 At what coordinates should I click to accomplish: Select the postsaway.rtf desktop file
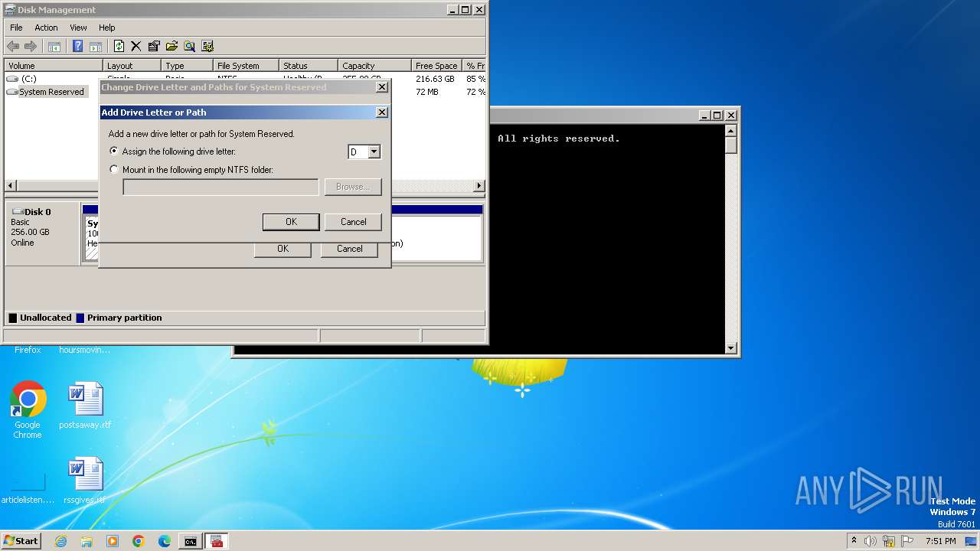pos(85,406)
